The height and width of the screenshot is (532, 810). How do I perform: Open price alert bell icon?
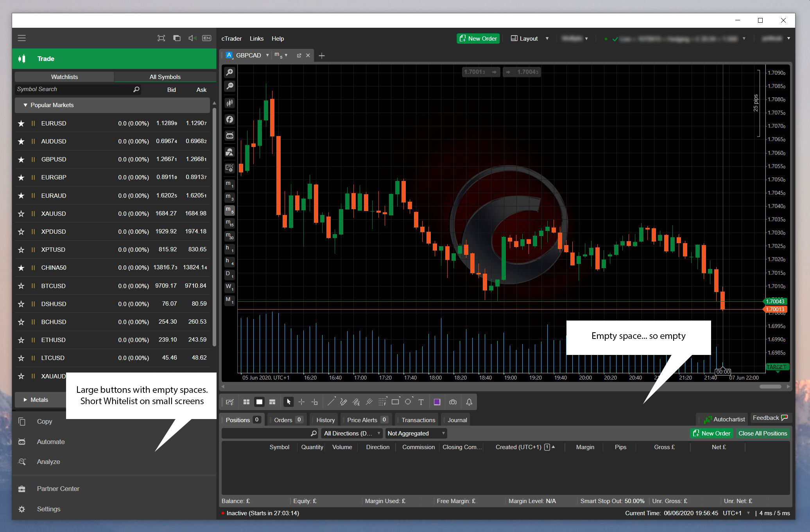(x=469, y=402)
